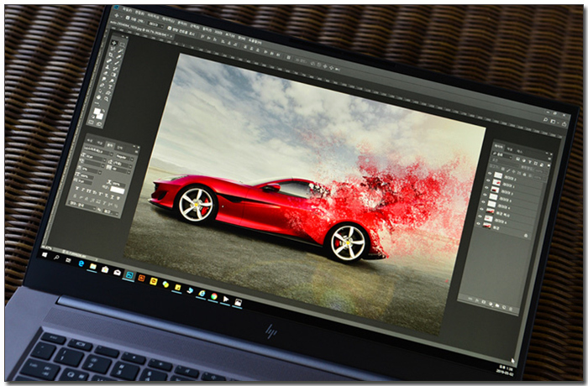Select the Horizontal Type tool
The image size is (588, 386).
click(110, 86)
